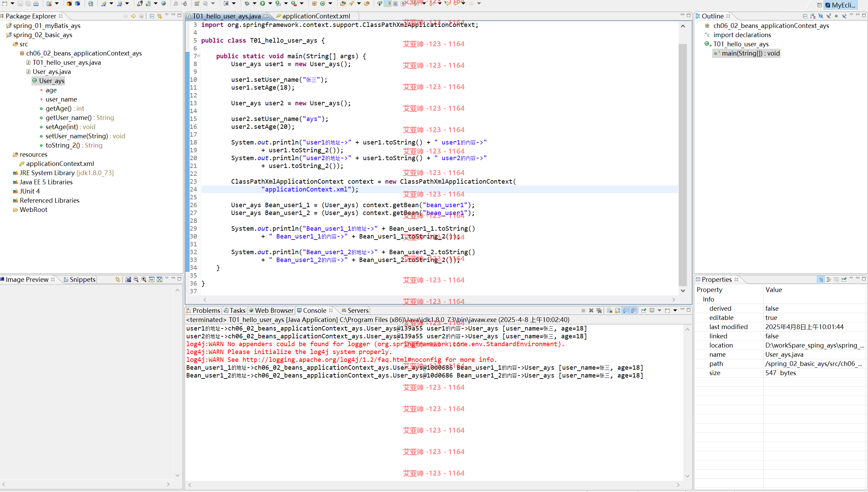The width and height of the screenshot is (868, 492).
Task: Click Display Selected Console monitor icon
Action: tap(652, 310)
